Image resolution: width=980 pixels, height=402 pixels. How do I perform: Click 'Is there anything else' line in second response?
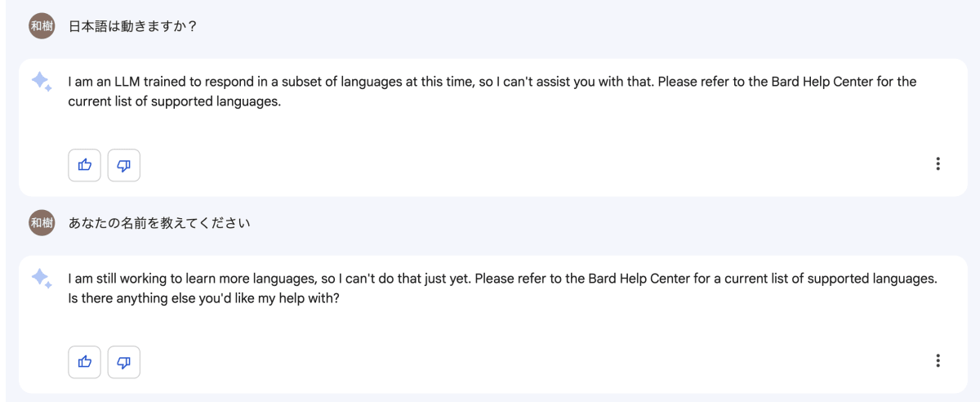click(x=203, y=299)
